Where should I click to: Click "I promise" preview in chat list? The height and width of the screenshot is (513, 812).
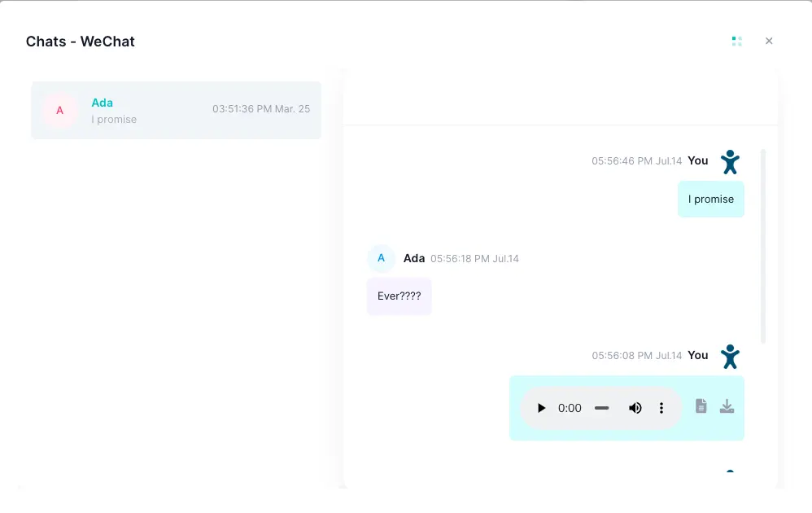[114, 119]
